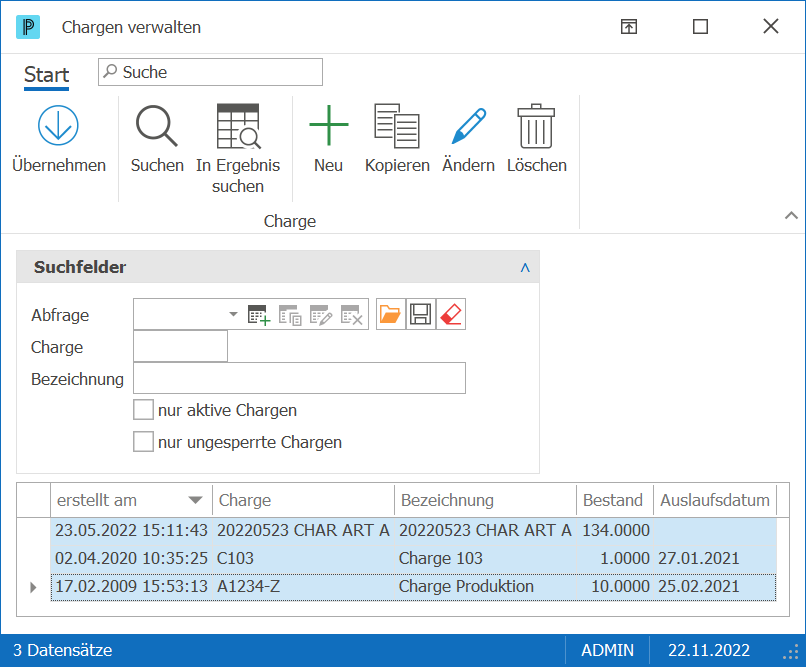Enable nur ungesperrte Chargen checkbox
Viewport: 806px width, 667px height.
point(143,442)
